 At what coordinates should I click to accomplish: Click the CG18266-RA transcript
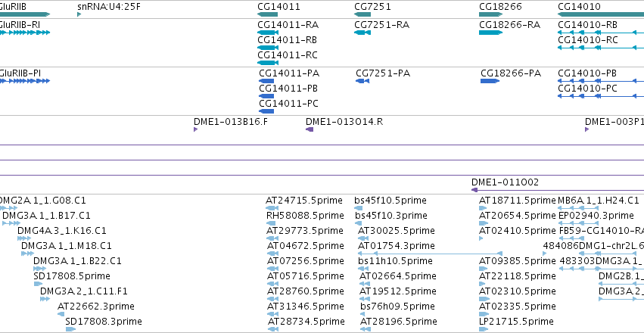(x=491, y=33)
